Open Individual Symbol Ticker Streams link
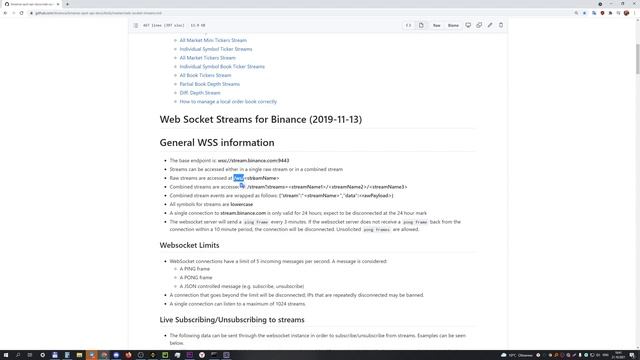This screenshot has height=360, width=640. click(216, 49)
